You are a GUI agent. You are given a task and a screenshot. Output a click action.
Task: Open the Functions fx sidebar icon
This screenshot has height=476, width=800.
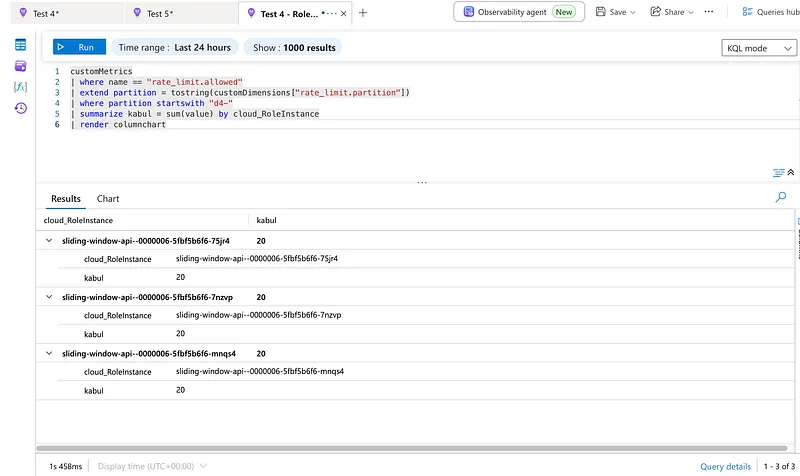20,87
